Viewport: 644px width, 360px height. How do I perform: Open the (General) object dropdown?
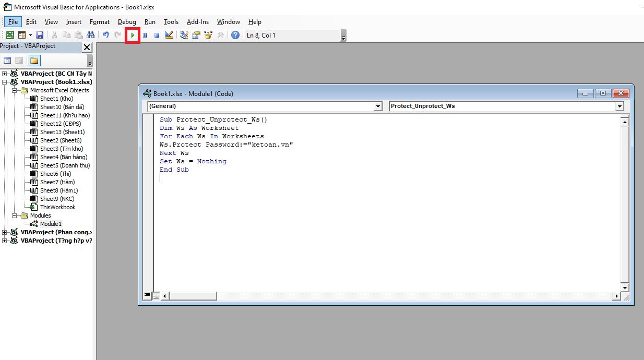click(378, 106)
